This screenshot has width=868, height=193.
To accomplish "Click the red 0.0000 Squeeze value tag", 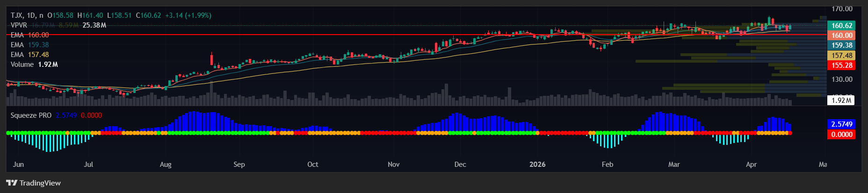I will [x=841, y=135].
